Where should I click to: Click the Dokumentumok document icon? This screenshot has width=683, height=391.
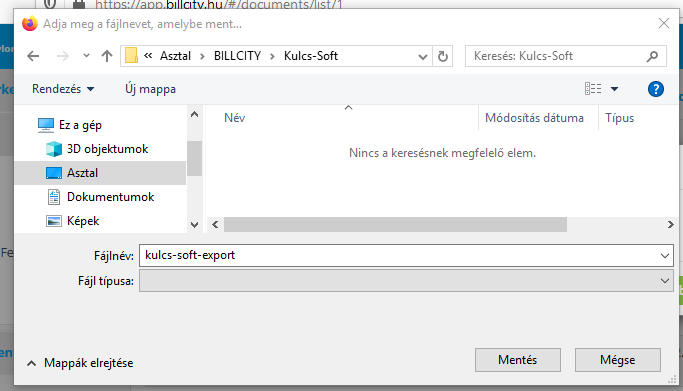pos(54,197)
